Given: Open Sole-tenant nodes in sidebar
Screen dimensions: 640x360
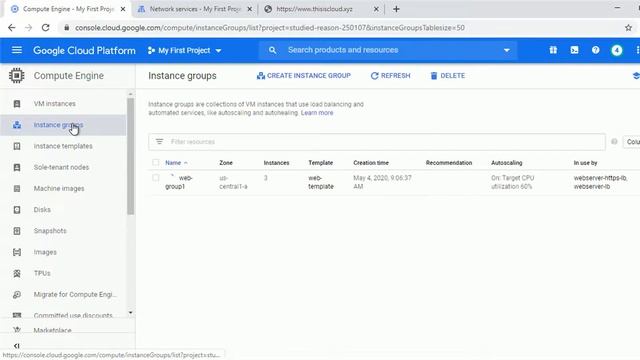Looking at the screenshot, I should [x=61, y=167].
